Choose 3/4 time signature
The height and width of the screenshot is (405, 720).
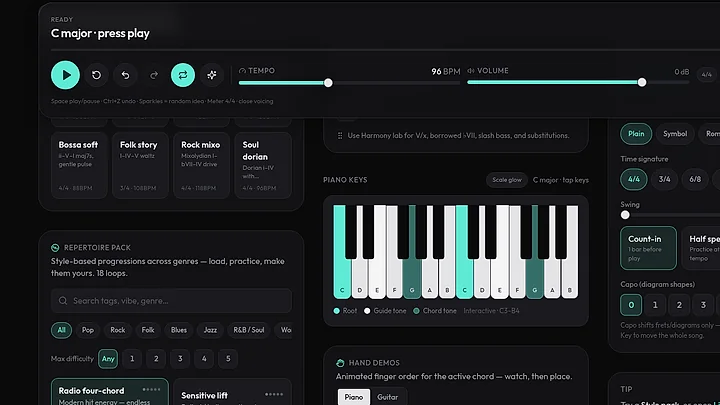tap(664, 179)
